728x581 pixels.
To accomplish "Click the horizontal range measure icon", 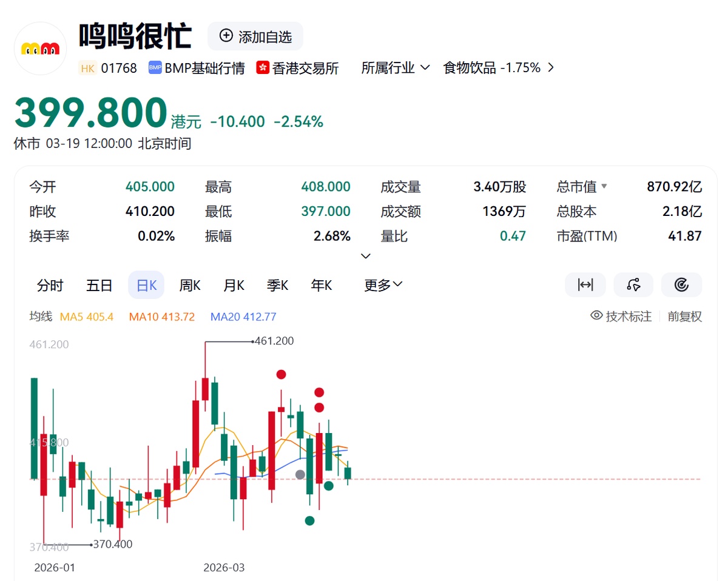I will [585, 284].
